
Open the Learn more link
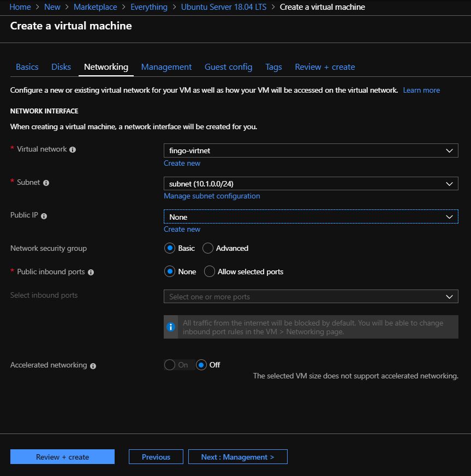[421, 90]
